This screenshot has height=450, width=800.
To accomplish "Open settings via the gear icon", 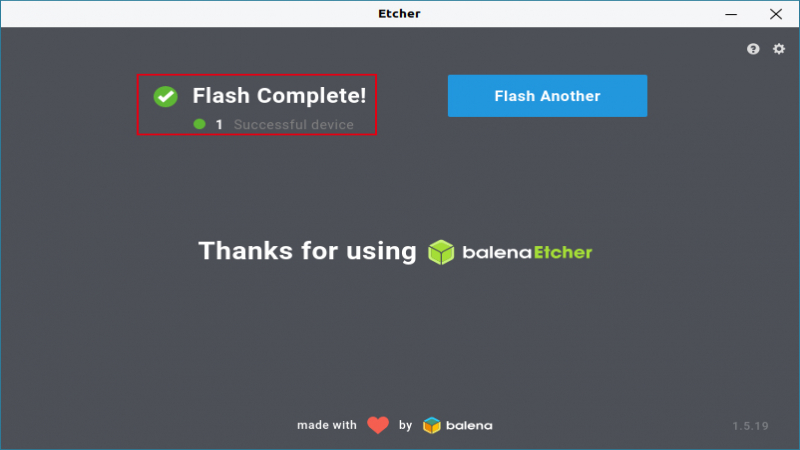I will point(779,49).
